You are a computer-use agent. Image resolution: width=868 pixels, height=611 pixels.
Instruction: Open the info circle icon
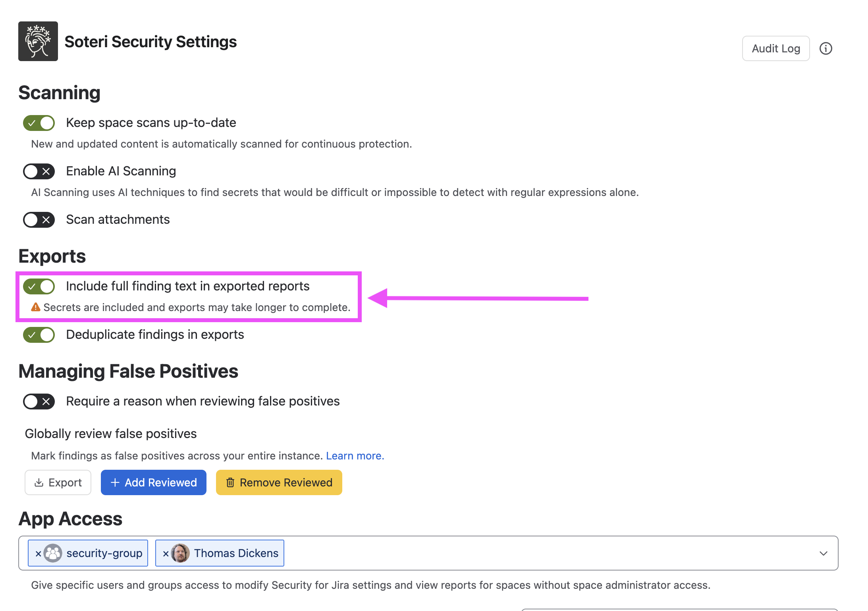tap(826, 48)
